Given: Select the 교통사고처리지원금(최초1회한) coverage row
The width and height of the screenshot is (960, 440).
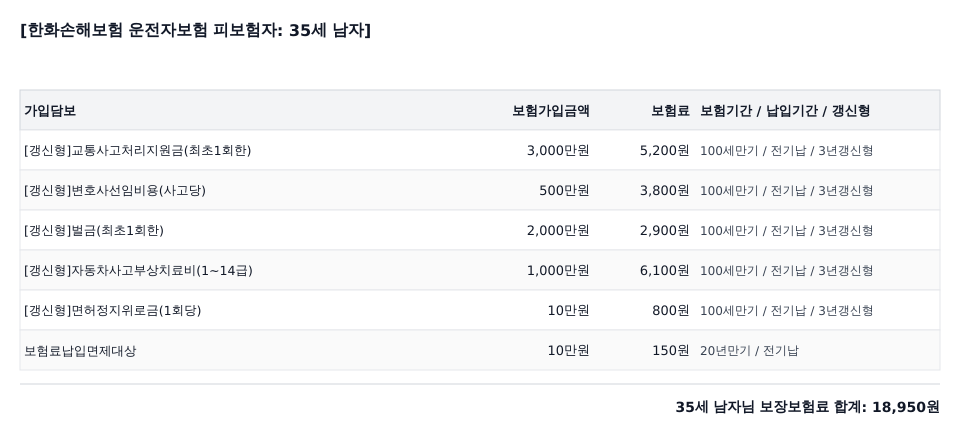Looking at the screenshot, I should 479,151.
